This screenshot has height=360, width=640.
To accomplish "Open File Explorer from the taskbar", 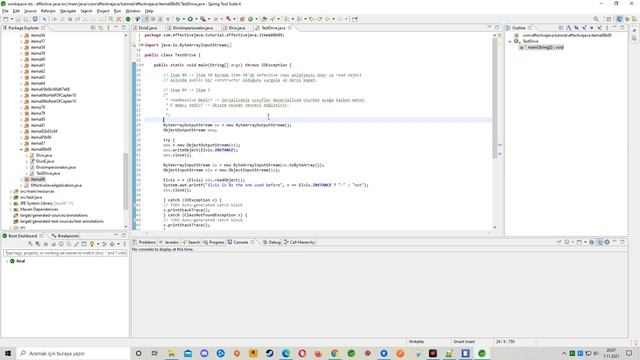I will coord(171,353).
